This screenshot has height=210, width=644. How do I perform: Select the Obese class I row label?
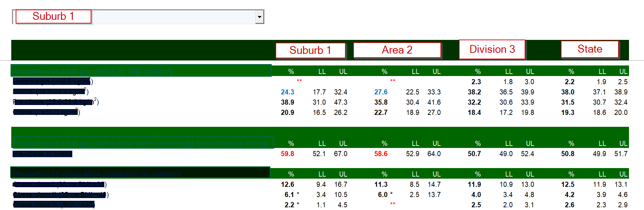pyautogui.click(x=60, y=184)
